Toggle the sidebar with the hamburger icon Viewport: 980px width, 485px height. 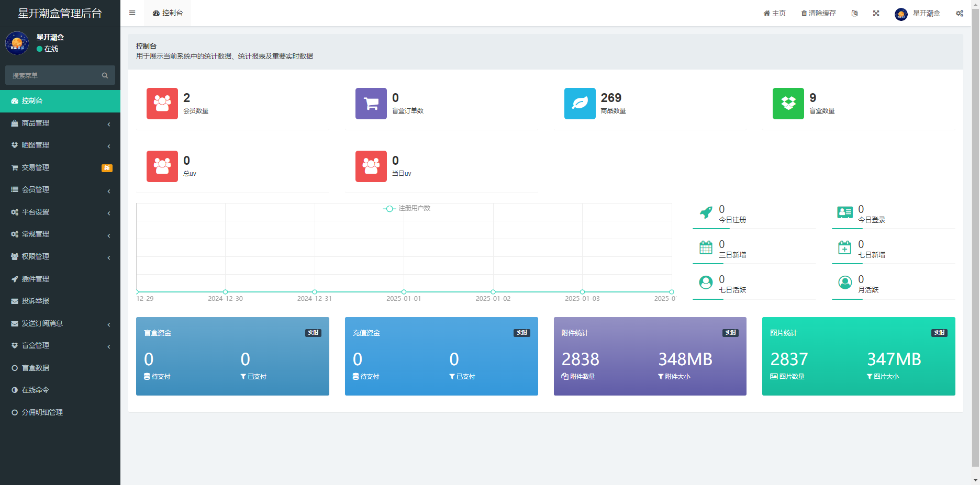click(x=132, y=13)
